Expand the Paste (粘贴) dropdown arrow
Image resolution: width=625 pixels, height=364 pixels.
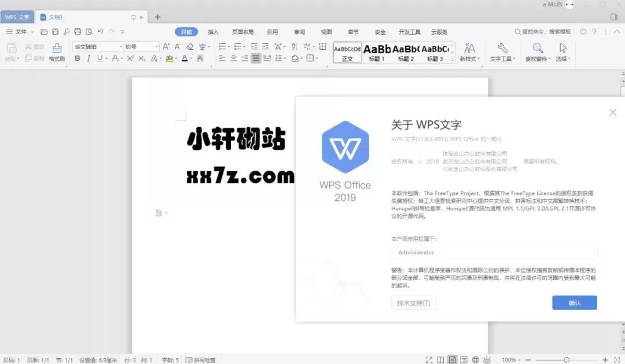click(x=18, y=59)
